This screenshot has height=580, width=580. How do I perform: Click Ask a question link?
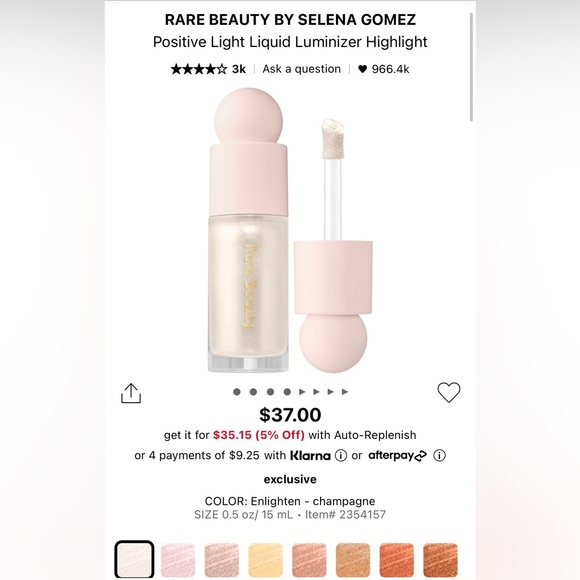point(301,69)
